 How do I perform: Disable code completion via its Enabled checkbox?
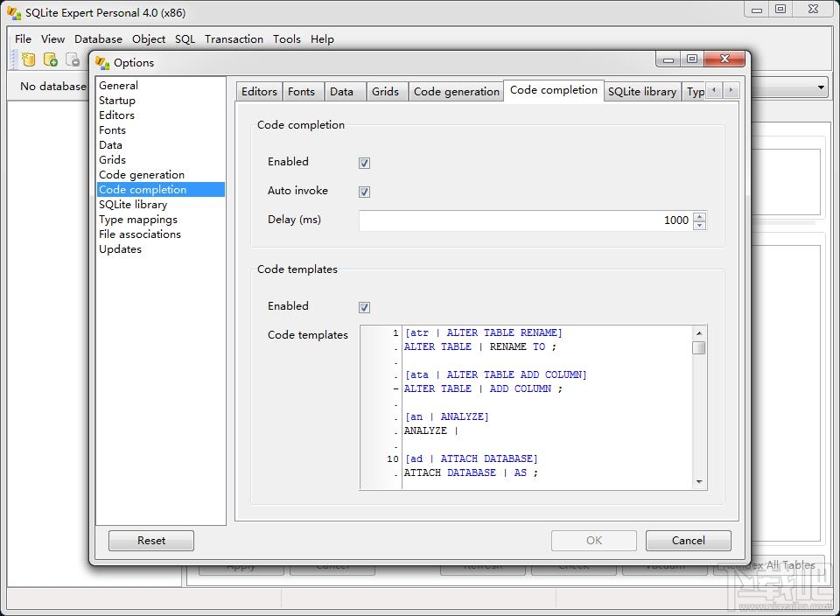[x=364, y=162]
